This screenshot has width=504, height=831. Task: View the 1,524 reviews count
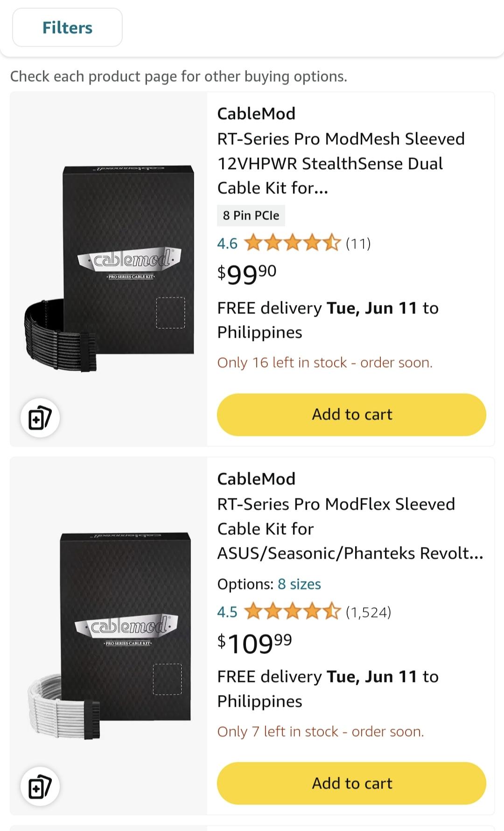click(x=368, y=612)
